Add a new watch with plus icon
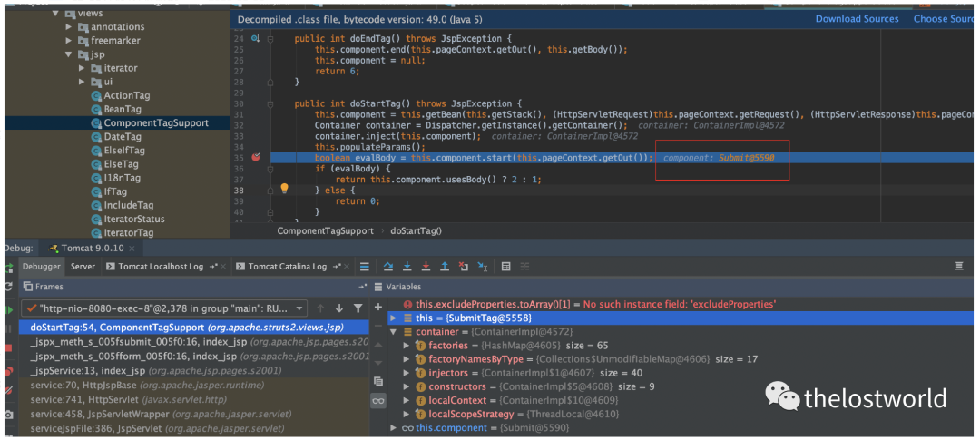This screenshot has height=440, width=980. point(378,308)
